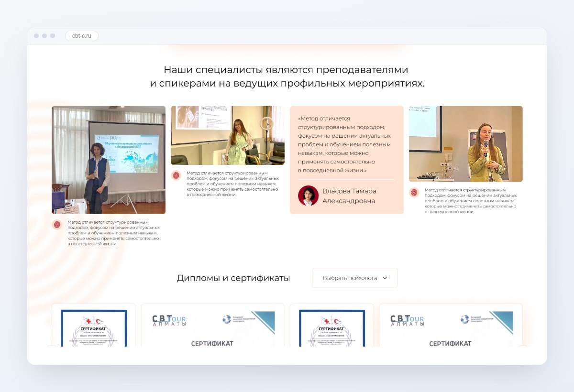Open the photo of the speaker beside the projector screen

coord(109,160)
